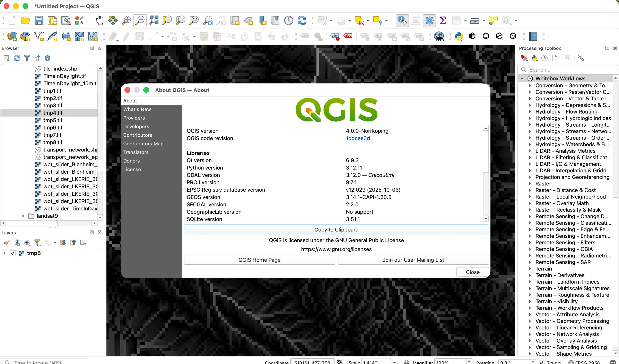Image resolution: width=619 pixels, height=364 pixels.
Task: Select tmp6.tif in the Browser
Action: pyautogui.click(x=53, y=128)
